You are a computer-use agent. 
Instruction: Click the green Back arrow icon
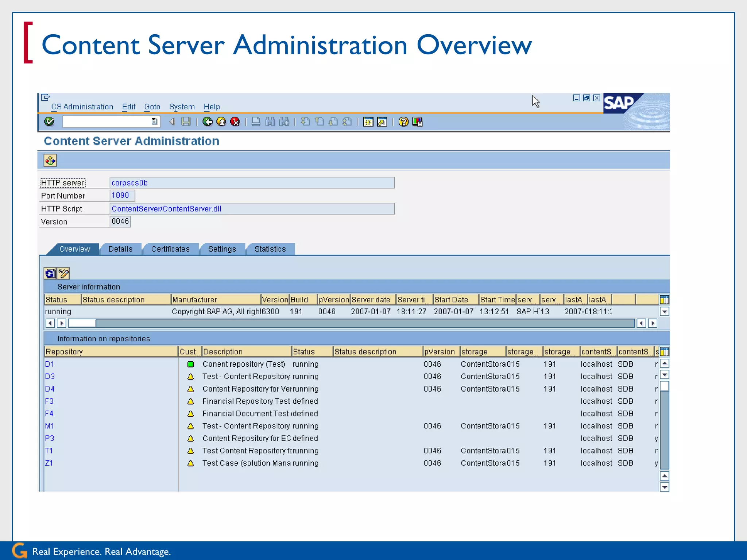point(208,121)
